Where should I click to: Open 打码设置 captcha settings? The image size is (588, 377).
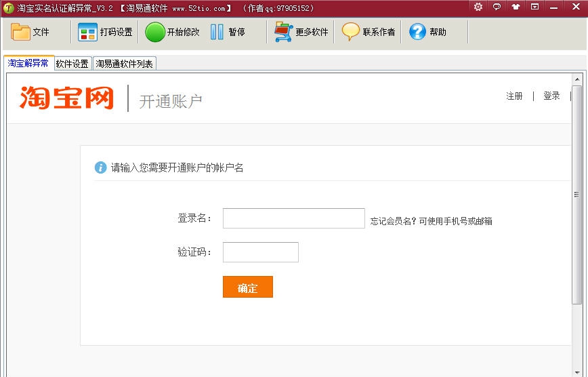tap(105, 32)
